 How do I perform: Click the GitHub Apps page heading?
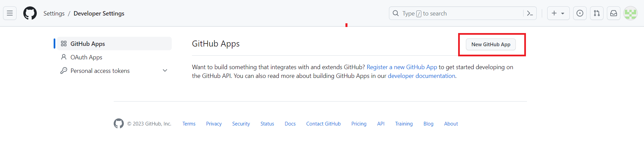click(x=216, y=44)
